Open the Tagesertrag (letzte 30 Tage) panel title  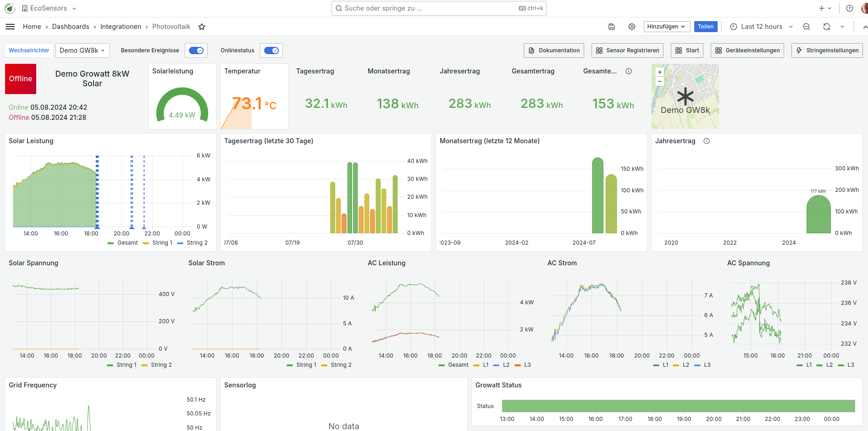tap(269, 141)
